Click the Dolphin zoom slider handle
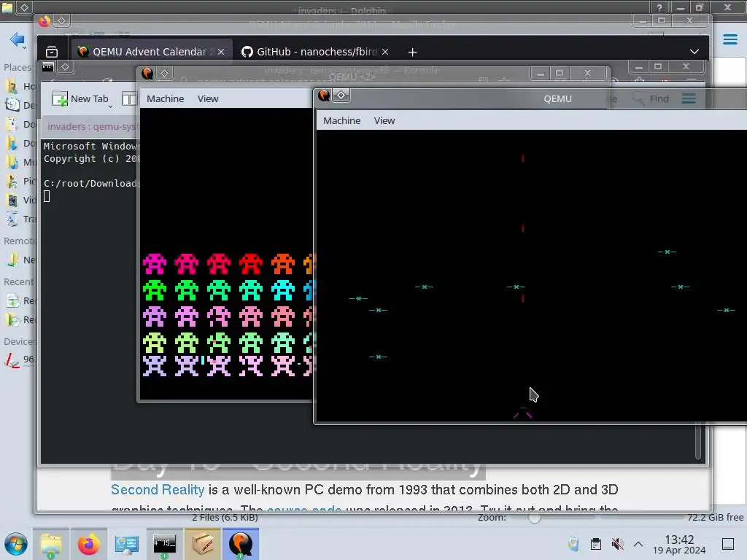The image size is (747, 560). coord(535,518)
